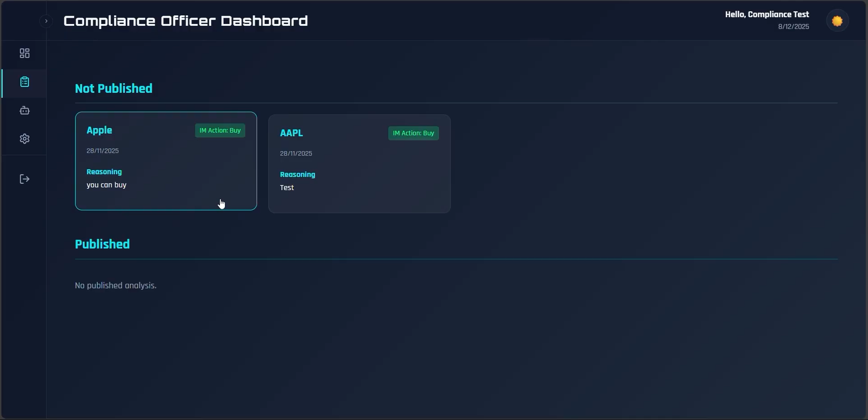The image size is (868, 420).
Task: Open the settings gear in the sidebar
Action: coord(24,139)
